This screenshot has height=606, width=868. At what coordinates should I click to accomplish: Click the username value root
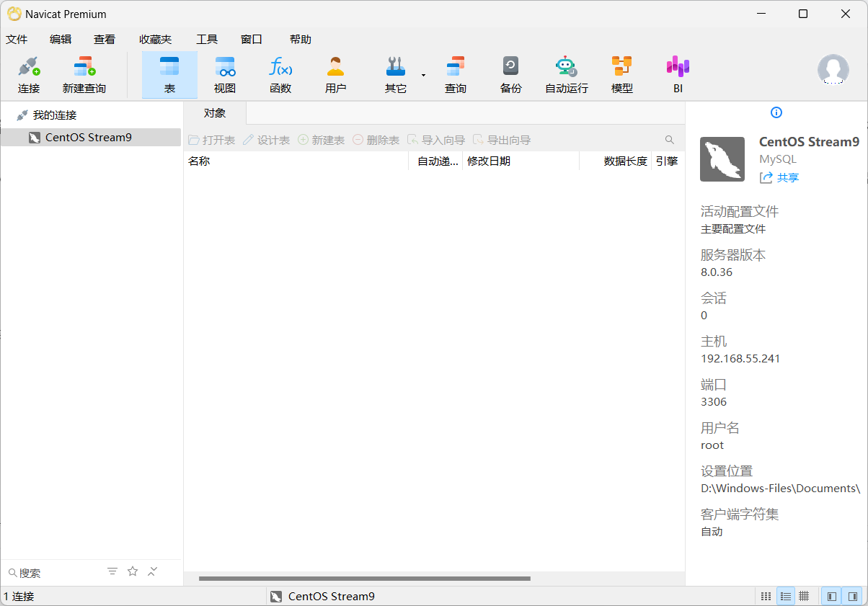(712, 445)
